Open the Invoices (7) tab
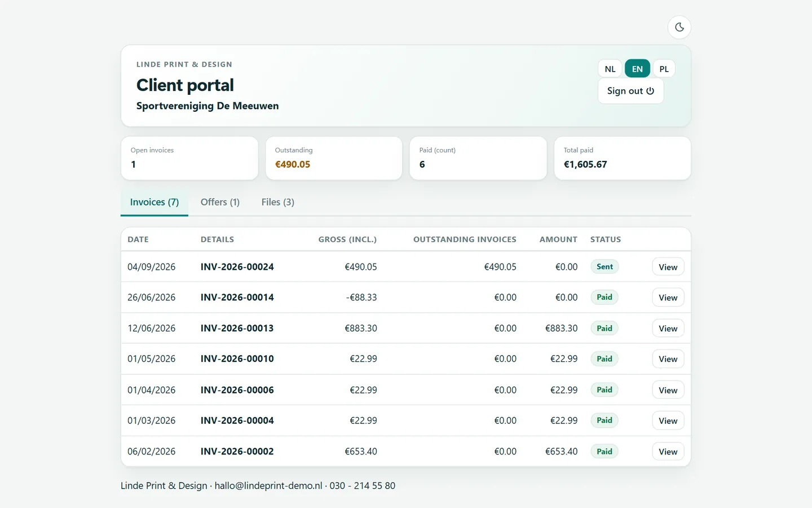 click(155, 202)
